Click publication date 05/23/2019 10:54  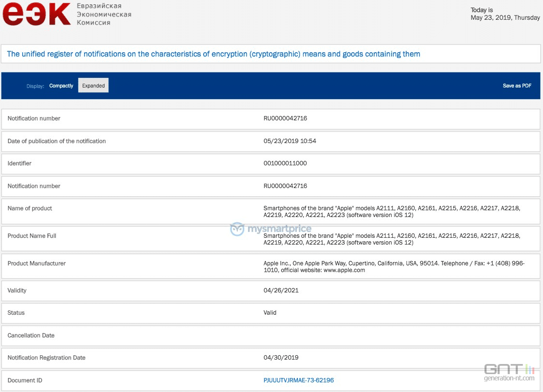point(290,141)
